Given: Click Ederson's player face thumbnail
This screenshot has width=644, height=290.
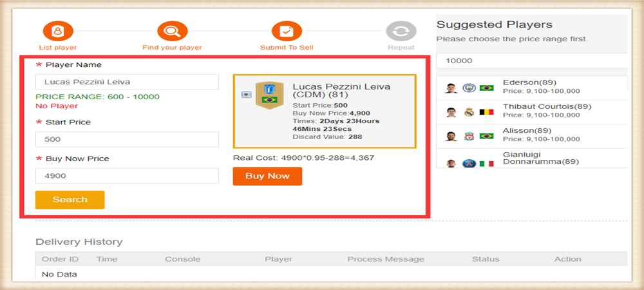Looking at the screenshot, I should point(451,88).
